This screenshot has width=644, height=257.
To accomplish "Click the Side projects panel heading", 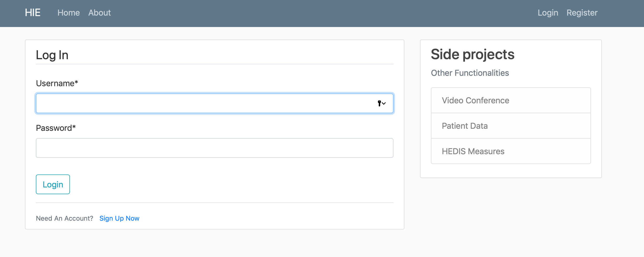I will (472, 55).
